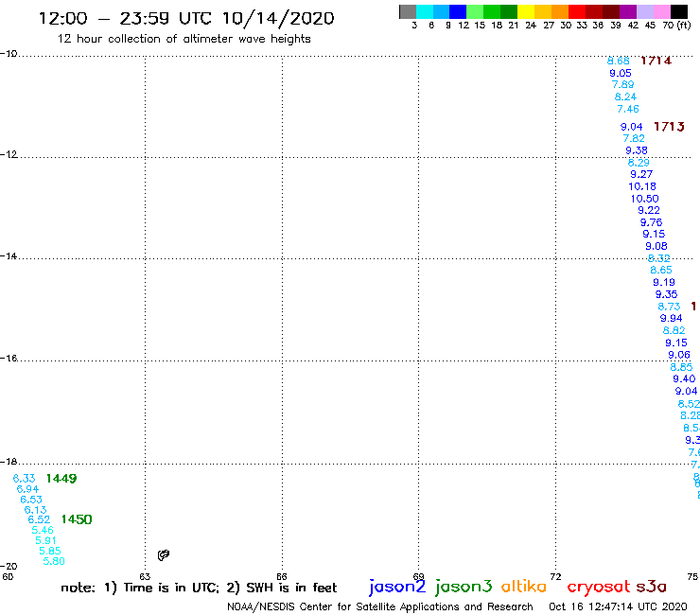The image size is (700, 615).
Task: Choose the purple swatch in the color scale
Action: [x=628, y=11]
